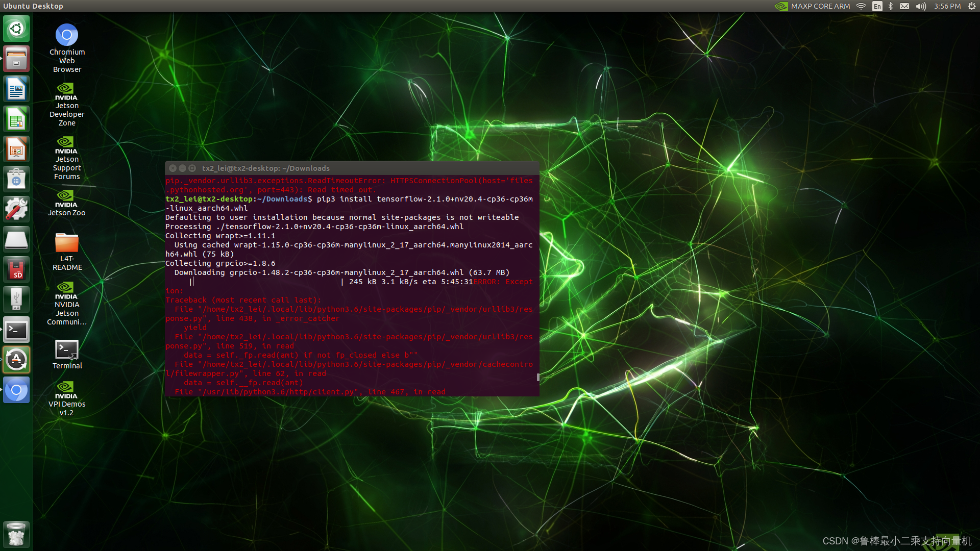Click terminal window title bar
The width and height of the screenshot is (980, 551).
click(x=353, y=167)
